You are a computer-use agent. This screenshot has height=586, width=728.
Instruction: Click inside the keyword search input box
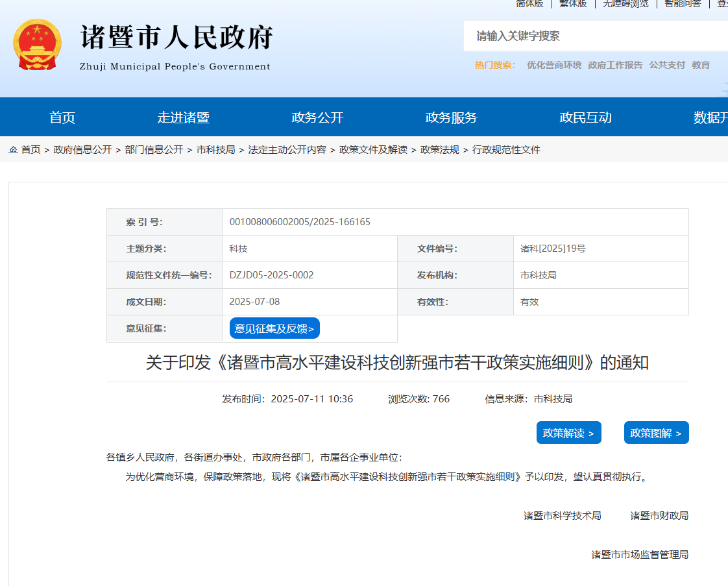[x=584, y=36]
